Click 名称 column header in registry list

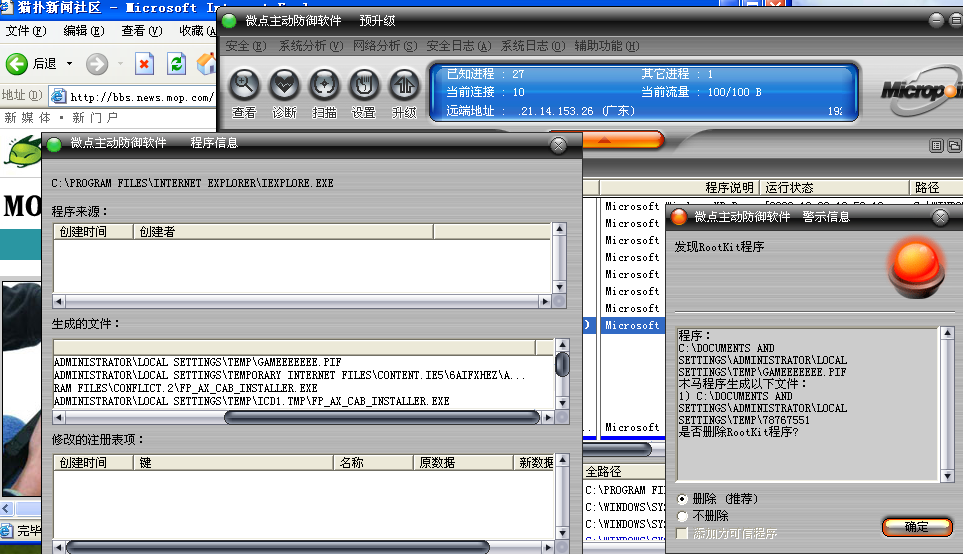pos(373,462)
